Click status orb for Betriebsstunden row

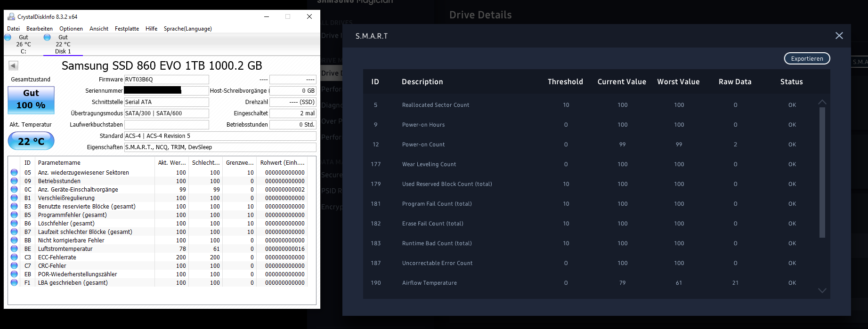click(14, 181)
